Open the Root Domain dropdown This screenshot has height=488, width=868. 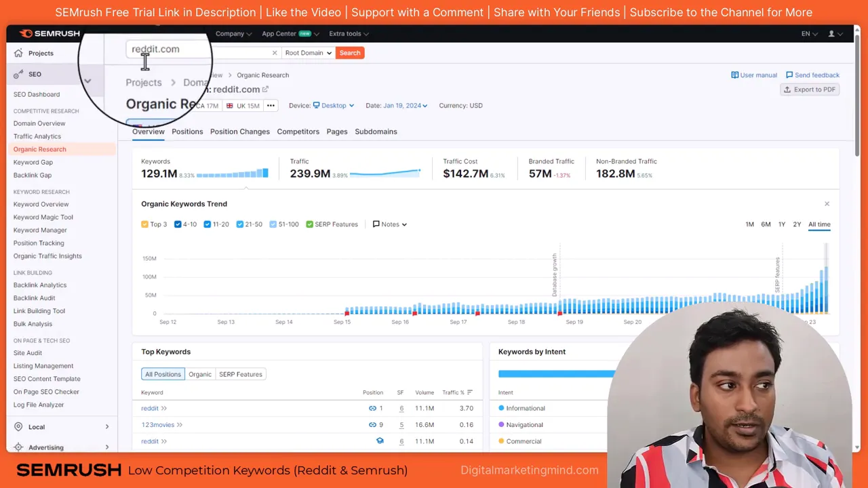click(x=308, y=52)
